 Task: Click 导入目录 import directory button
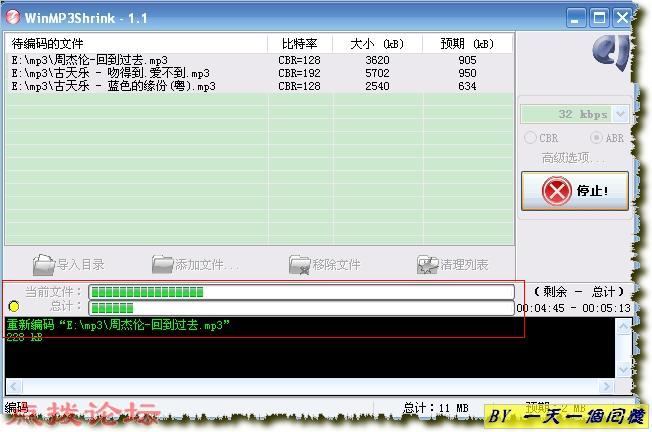(x=69, y=264)
